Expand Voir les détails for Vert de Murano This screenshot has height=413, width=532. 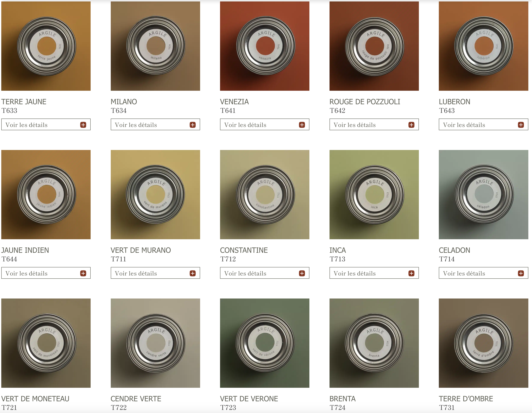[x=155, y=273]
